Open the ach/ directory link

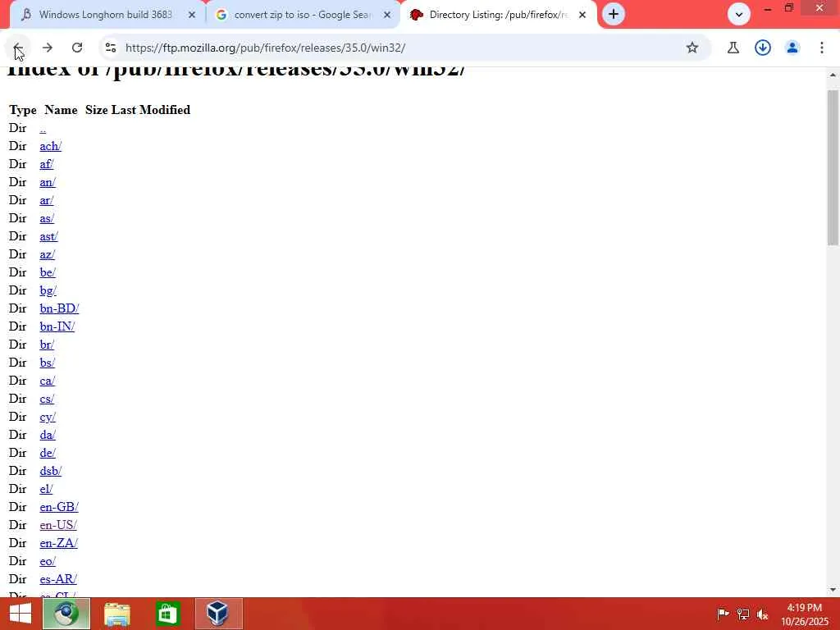(50, 146)
